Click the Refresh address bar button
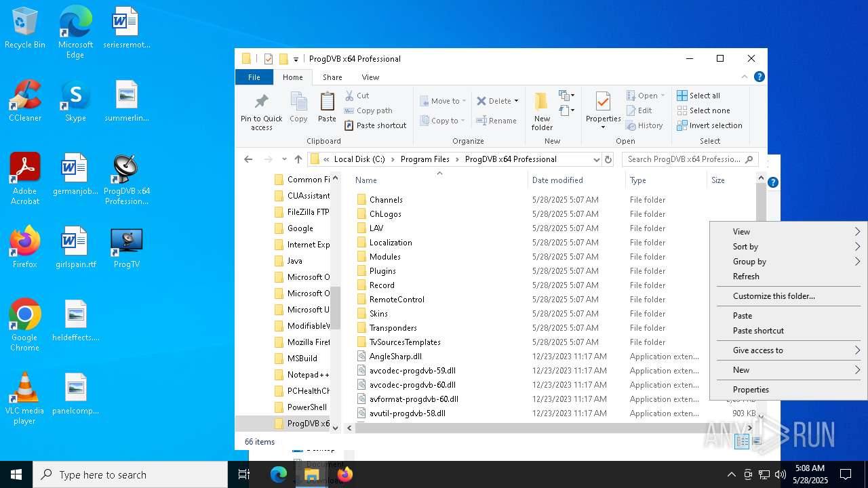 608,159
